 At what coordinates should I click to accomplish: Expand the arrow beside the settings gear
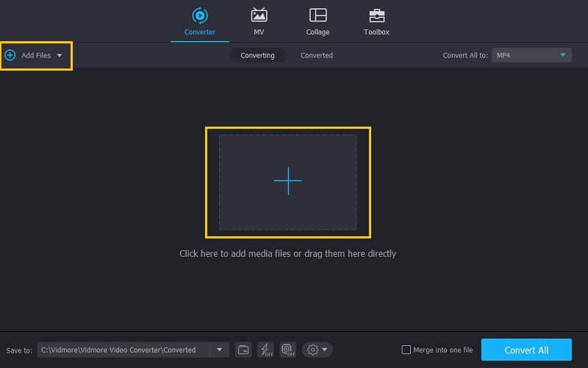325,350
